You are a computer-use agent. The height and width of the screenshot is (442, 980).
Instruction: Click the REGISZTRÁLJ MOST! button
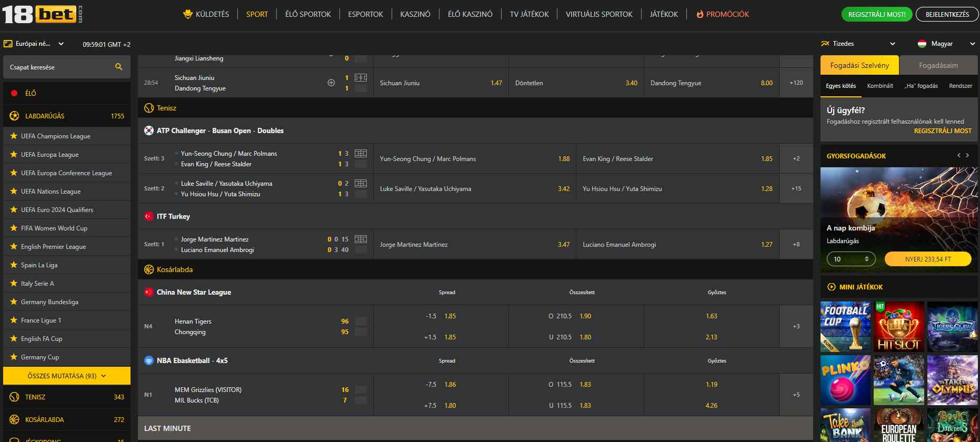[877, 14]
